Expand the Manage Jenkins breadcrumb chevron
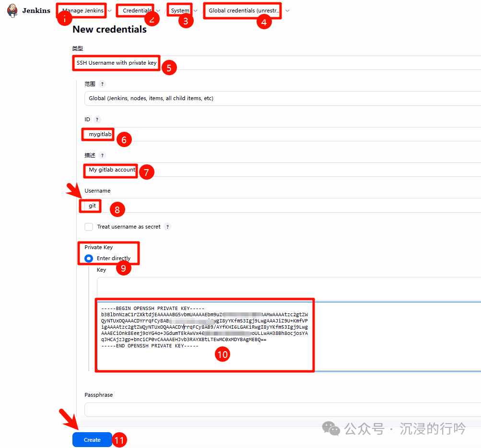The height and width of the screenshot is (448, 481). pyautogui.click(x=109, y=10)
